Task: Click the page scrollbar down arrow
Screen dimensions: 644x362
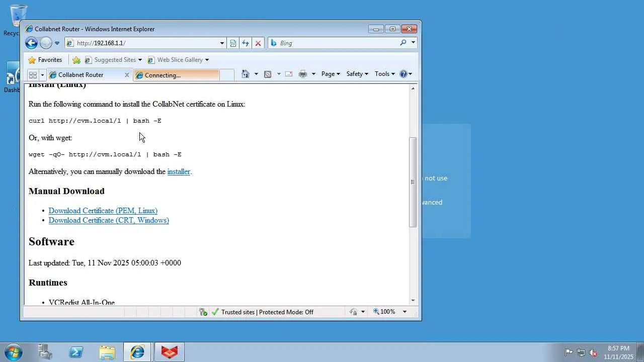Action: [x=413, y=301]
